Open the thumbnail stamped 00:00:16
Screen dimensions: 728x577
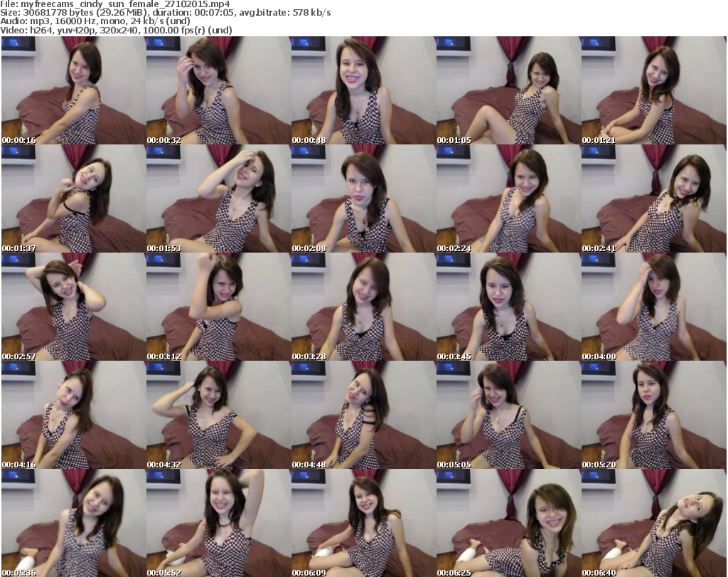(x=74, y=90)
